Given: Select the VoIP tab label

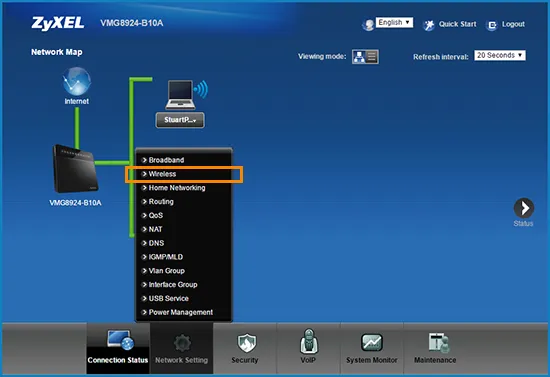Looking at the screenshot, I should click(x=308, y=360).
